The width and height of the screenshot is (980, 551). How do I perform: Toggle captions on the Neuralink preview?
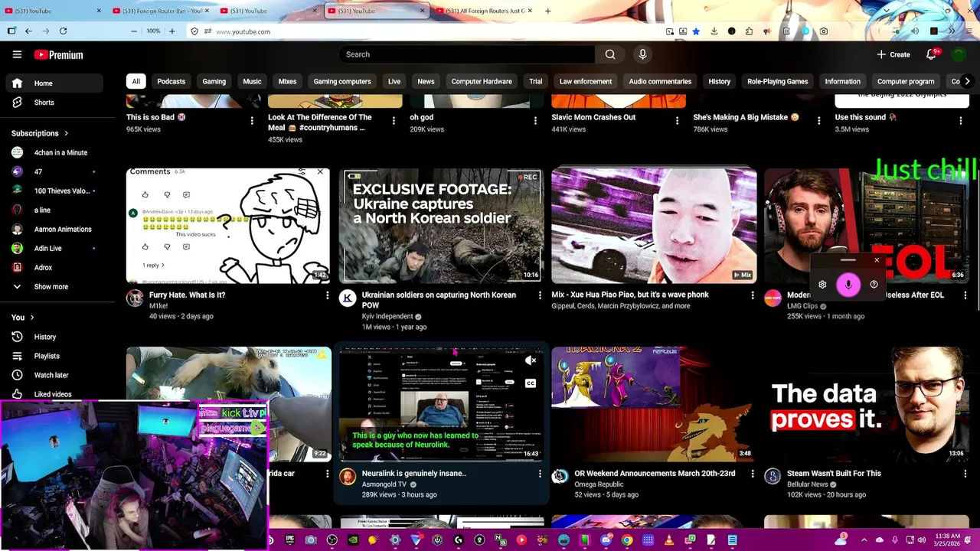click(x=531, y=383)
